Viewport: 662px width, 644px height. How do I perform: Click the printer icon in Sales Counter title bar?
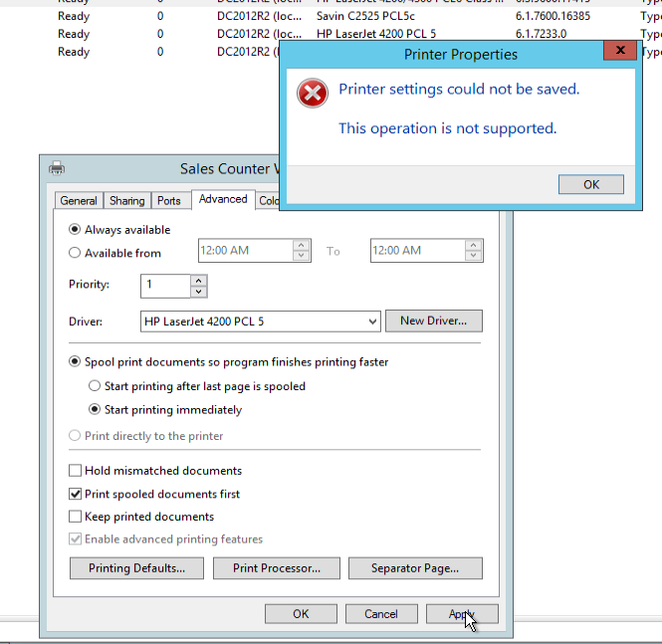pos(57,168)
